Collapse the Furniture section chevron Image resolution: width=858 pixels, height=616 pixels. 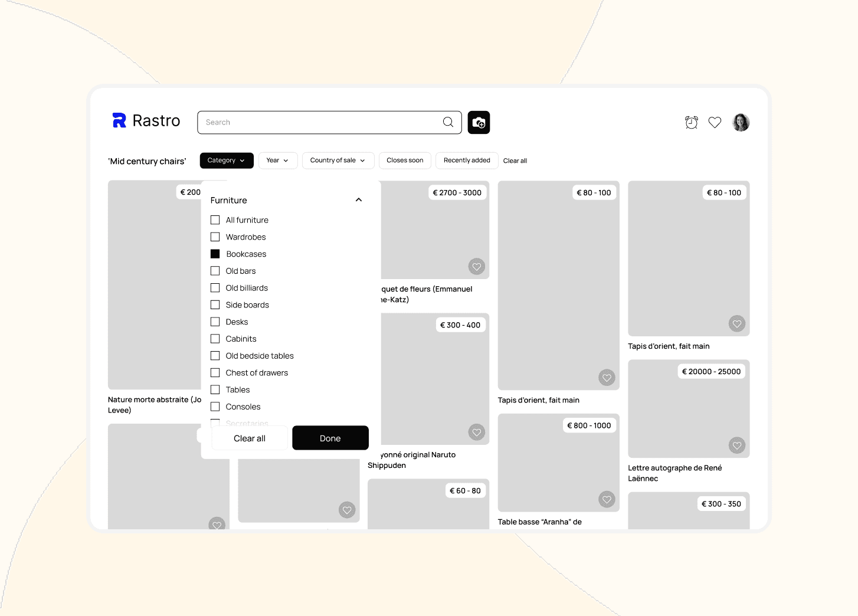click(358, 200)
